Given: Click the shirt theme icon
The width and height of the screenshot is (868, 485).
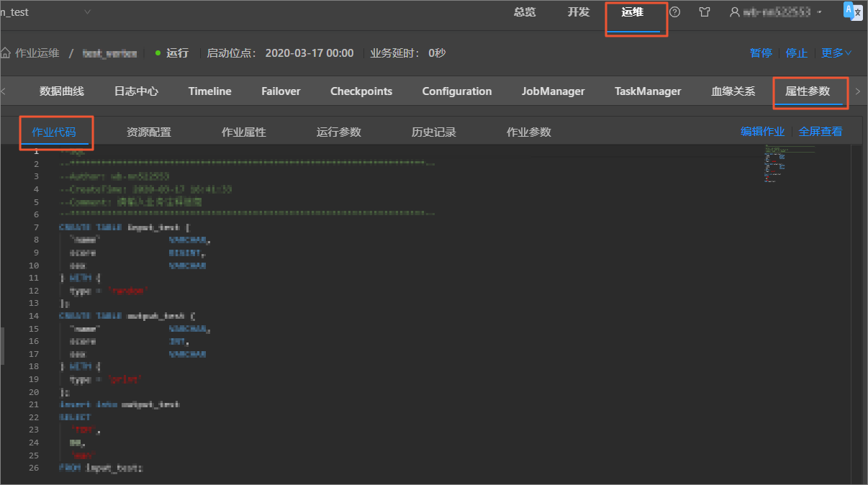Looking at the screenshot, I should click(705, 12).
